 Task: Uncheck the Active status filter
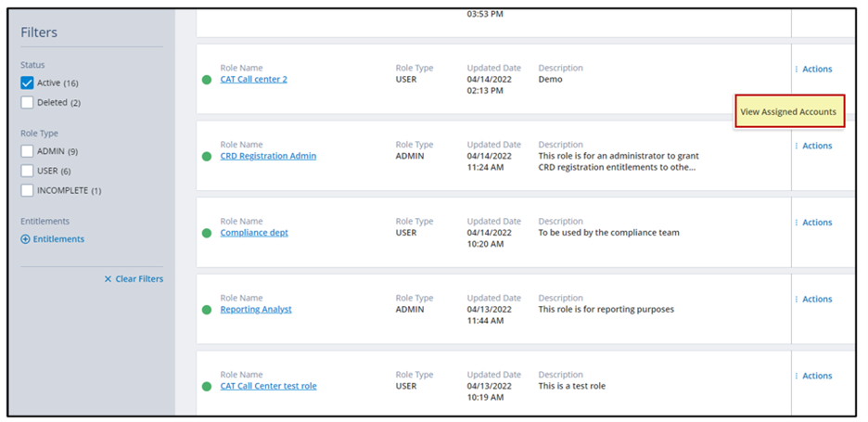pyautogui.click(x=27, y=83)
